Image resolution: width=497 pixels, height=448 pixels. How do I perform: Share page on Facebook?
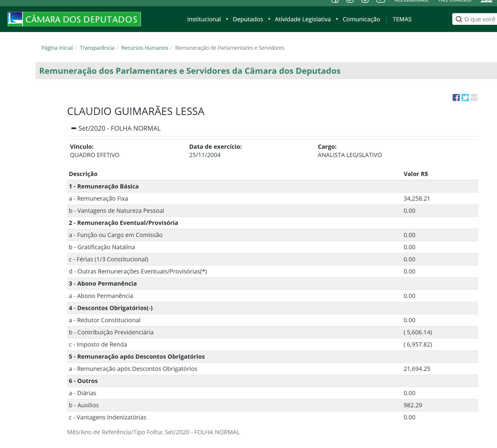[456, 97]
